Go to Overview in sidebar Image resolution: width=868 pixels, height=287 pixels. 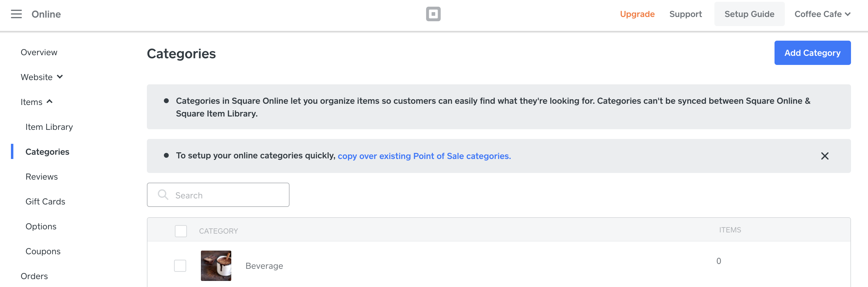tap(39, 52)
